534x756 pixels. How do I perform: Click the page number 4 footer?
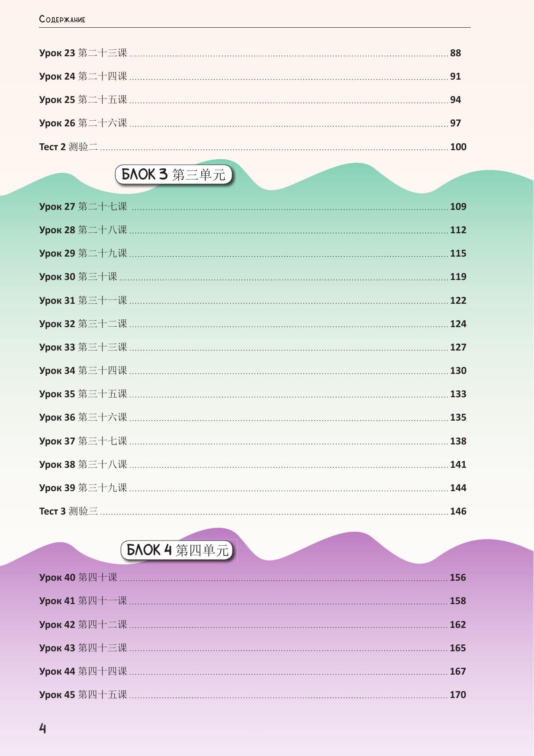coord(42,728)
